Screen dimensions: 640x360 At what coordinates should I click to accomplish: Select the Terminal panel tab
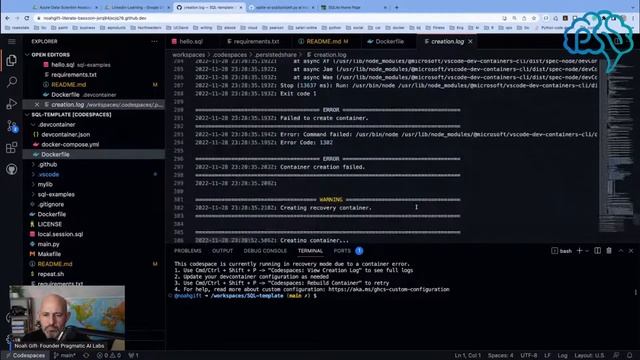tap(310, 251)
